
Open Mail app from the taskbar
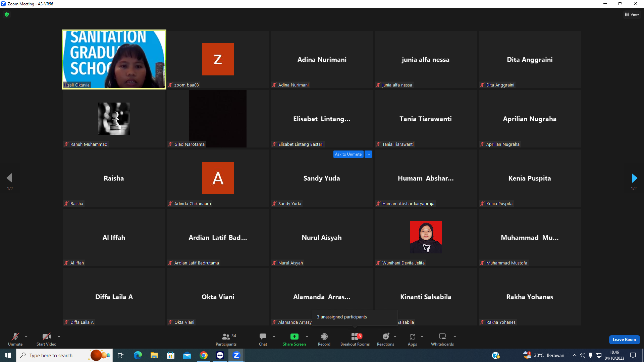187,355
